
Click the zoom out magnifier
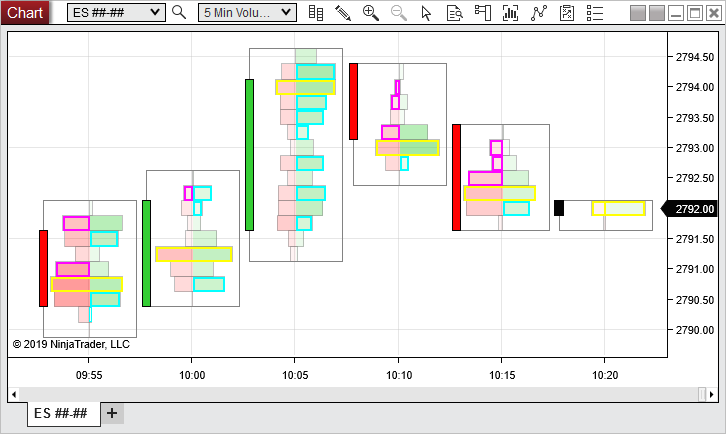pyautogui.click(x=399, y=13)
